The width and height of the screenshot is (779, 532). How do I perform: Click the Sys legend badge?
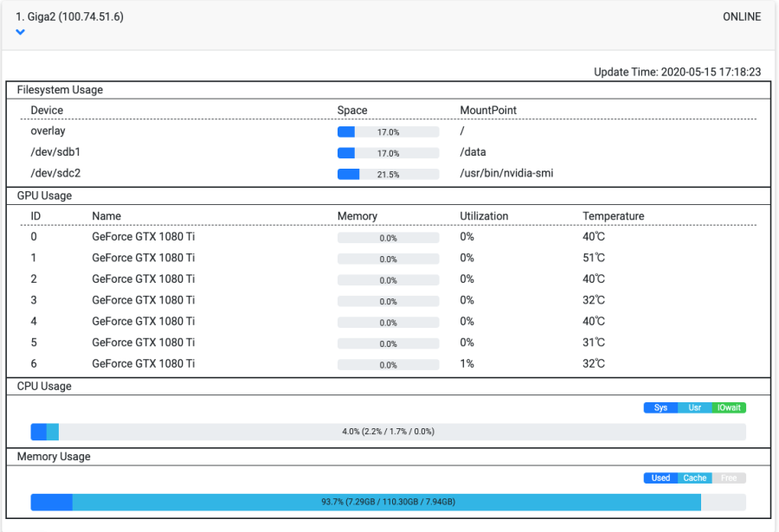coord(660,407)
